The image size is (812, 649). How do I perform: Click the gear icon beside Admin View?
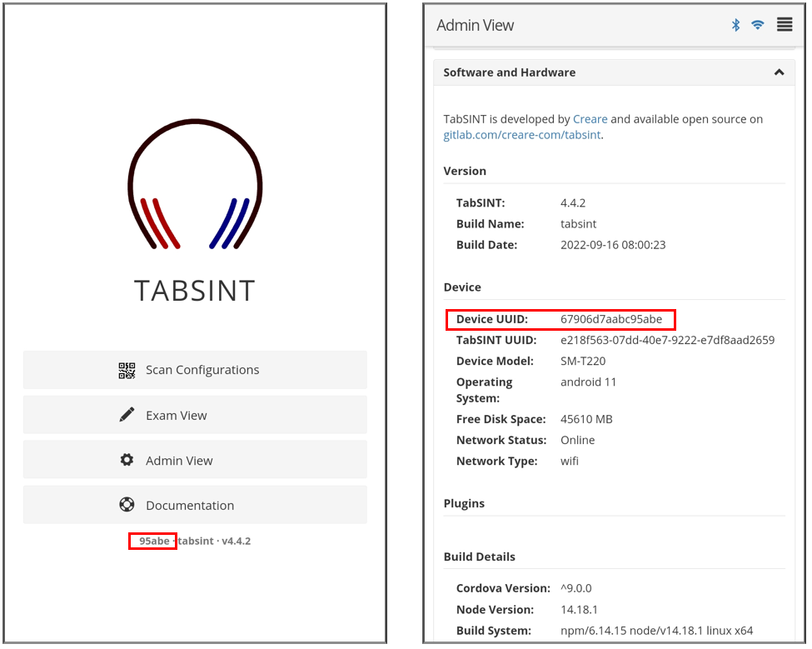pyautogui.click(x=127, y=460)
